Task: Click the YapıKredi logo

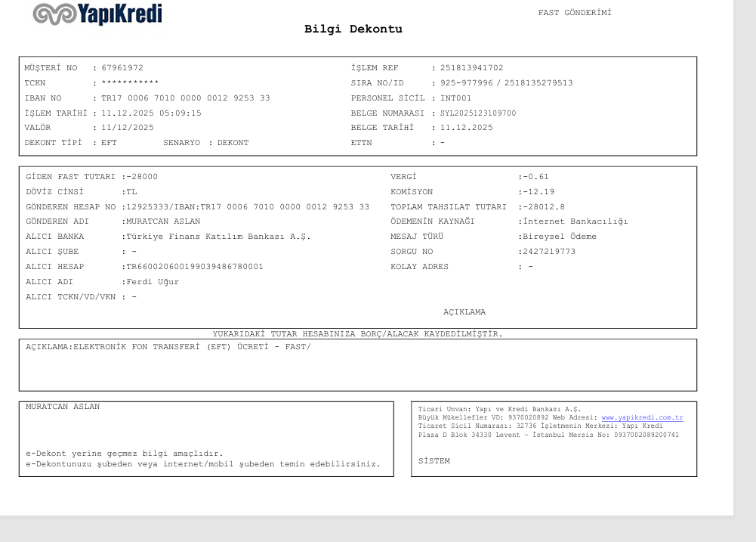Action: tap(98, 14)
